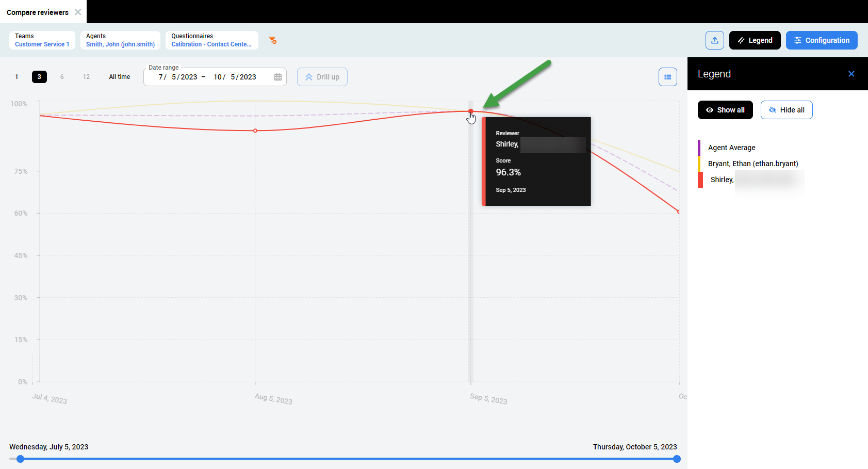Open the Configuration panel

[x=822, y=40]
